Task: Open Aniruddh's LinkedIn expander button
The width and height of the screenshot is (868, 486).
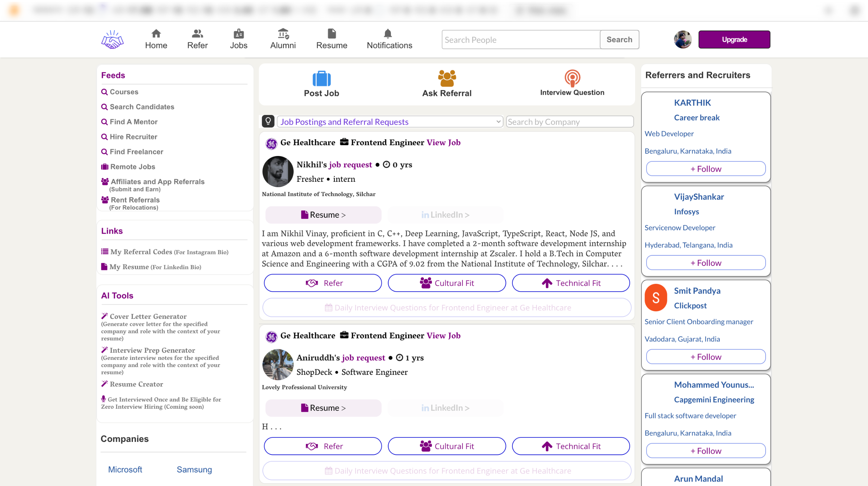Action: click(445, 408)
